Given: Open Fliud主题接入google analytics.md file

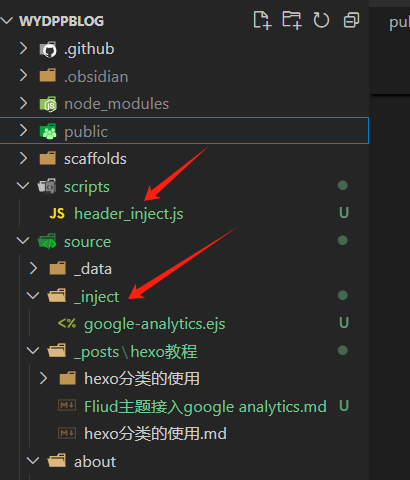Looking at the screenshot, I should tap(205, 407).
